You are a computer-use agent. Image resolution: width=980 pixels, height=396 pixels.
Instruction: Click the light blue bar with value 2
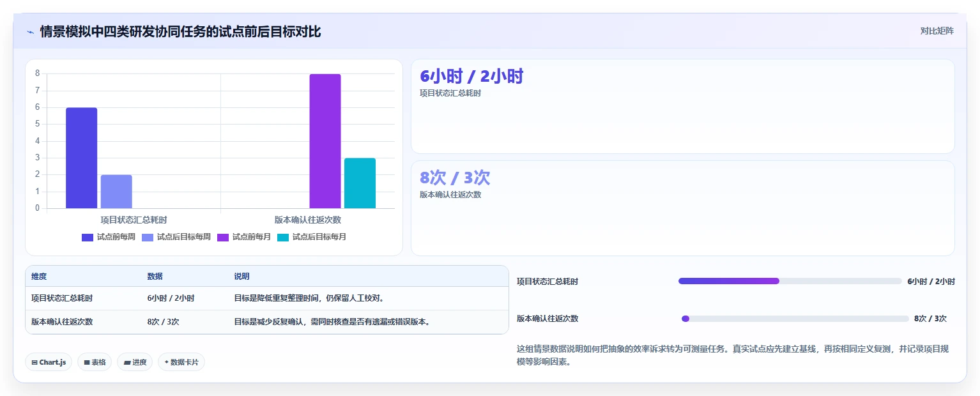116,192
